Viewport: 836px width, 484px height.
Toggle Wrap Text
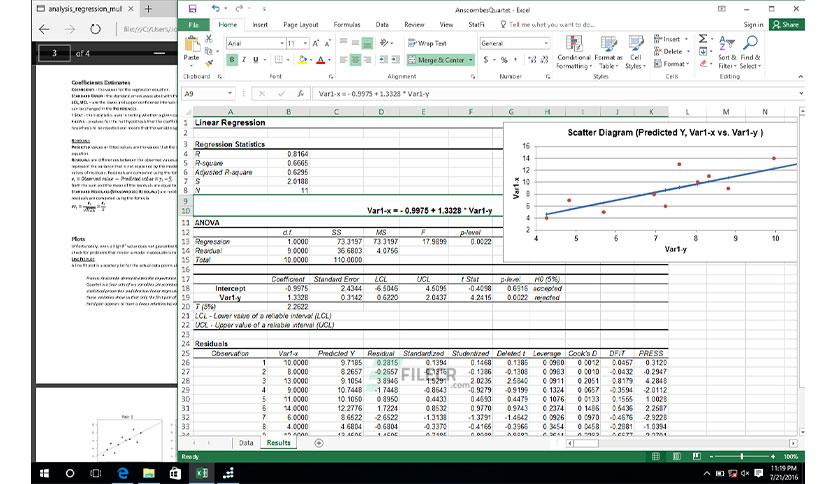pos(427,43)
